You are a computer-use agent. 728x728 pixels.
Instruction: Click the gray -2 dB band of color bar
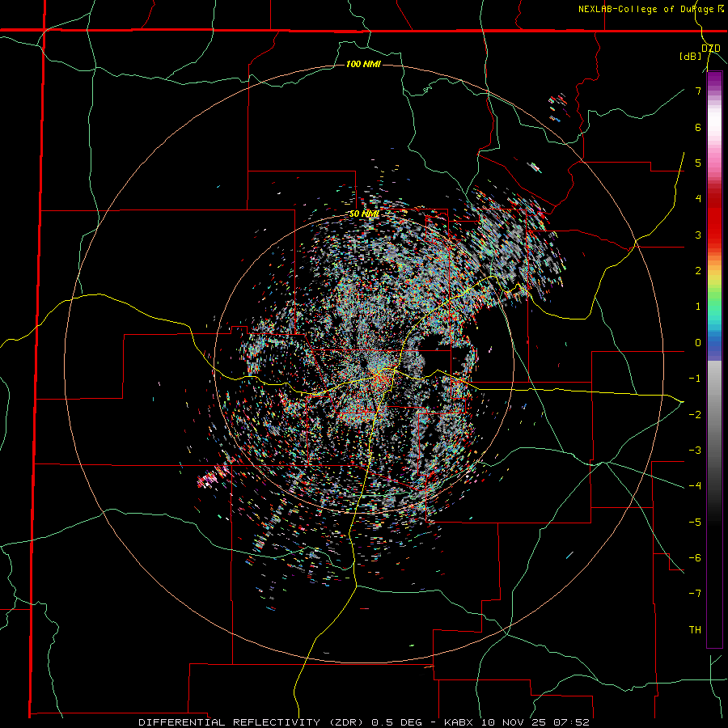[x=714, y=414]
